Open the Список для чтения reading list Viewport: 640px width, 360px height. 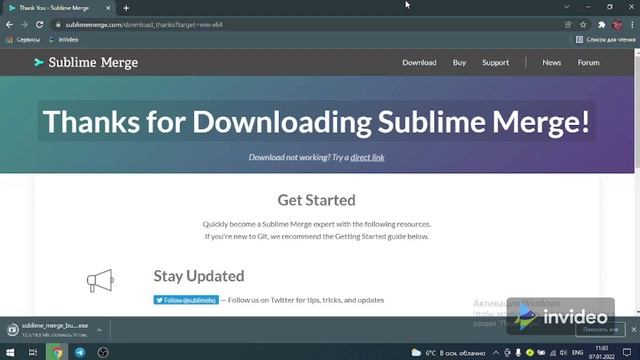(x=605, y=40)
